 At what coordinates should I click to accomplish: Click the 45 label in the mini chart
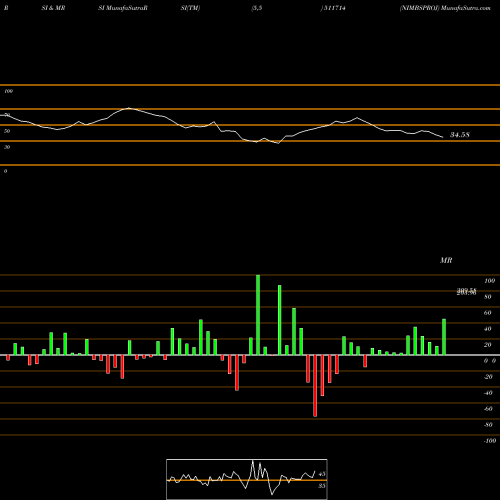point(322,474)
